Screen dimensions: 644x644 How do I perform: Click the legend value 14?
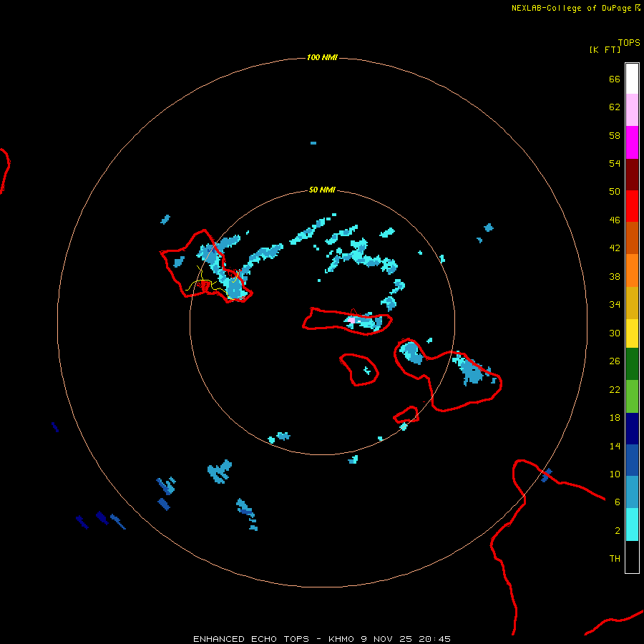(615, 446)
